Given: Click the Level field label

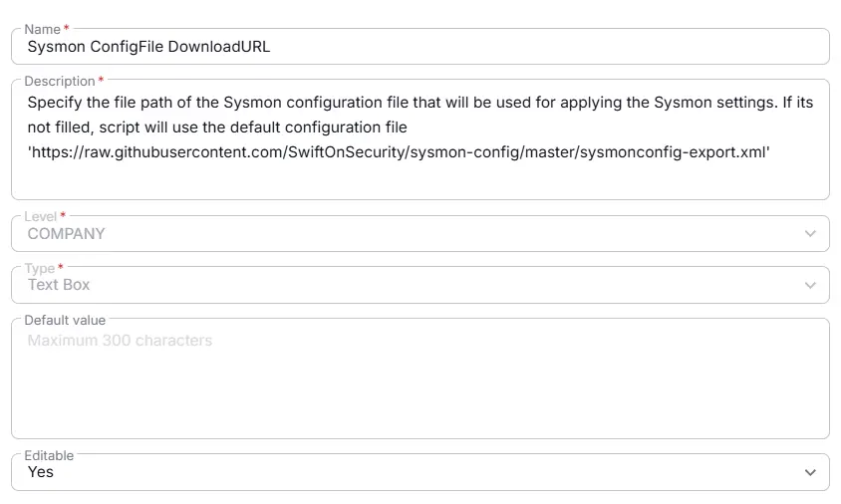Looking at the screenshot, I should click(x=41, y=216).
